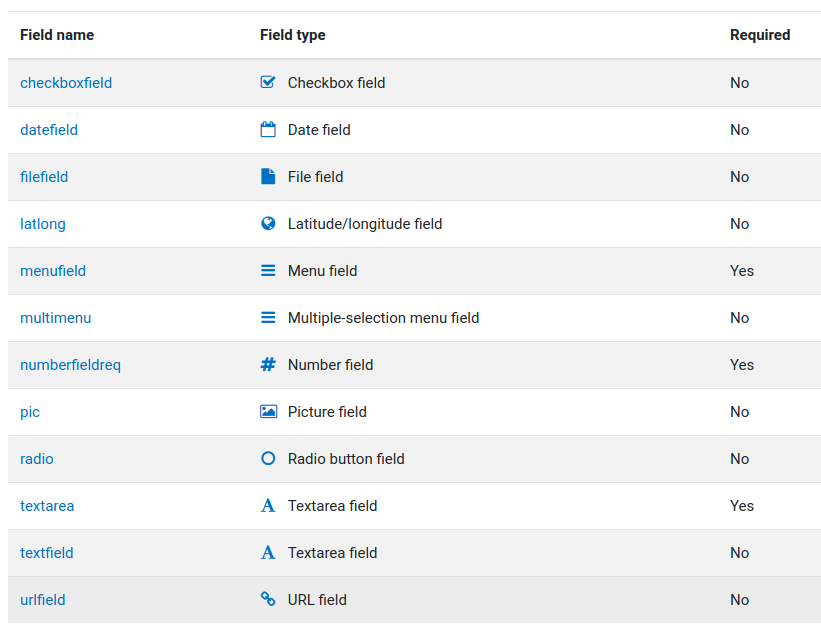This screenshot has width=821, height=640.
Task: Open the numberfieldreq link
Action: (70, 365)
